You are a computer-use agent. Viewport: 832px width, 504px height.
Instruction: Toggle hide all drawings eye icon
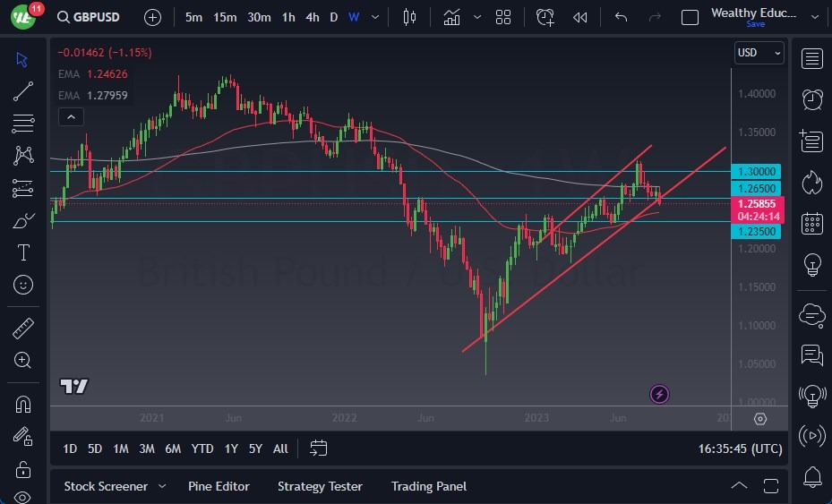23,497
